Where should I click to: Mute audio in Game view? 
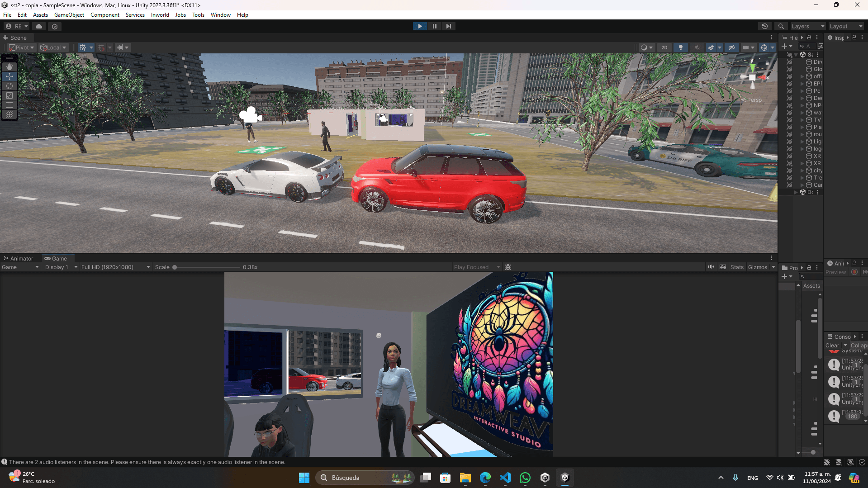click(711, 267)
